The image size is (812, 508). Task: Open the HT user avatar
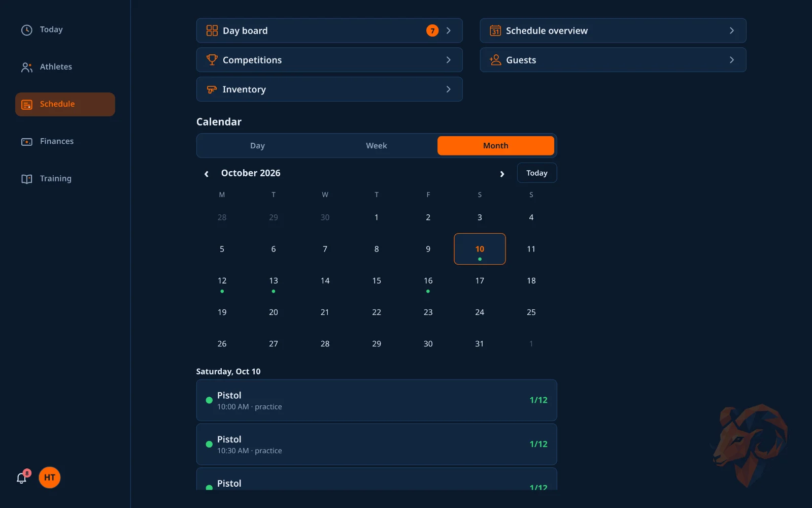click(50, 478)
